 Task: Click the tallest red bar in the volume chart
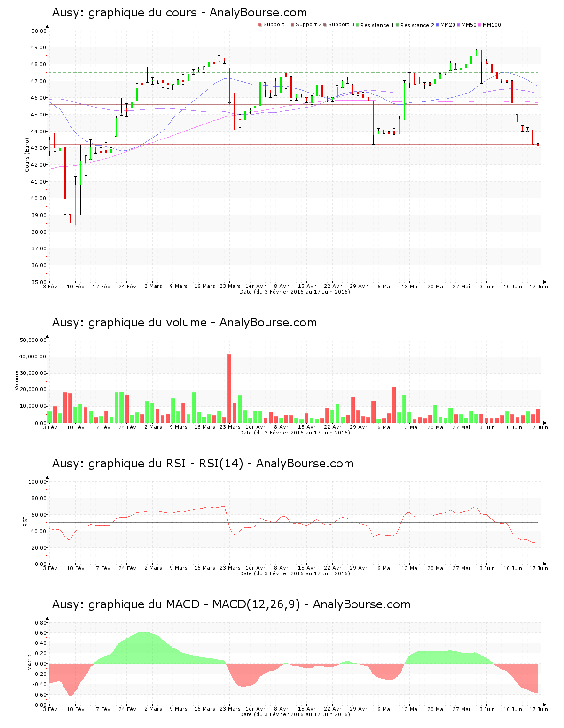click(229, 388)
